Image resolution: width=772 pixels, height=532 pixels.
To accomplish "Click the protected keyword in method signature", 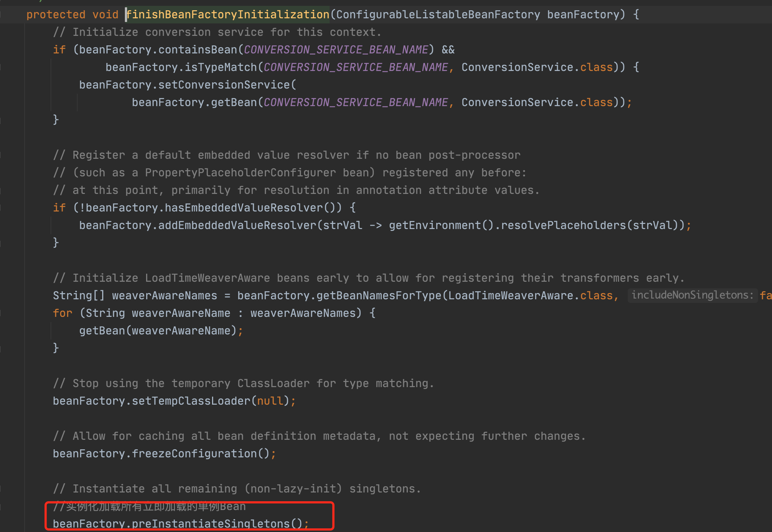I will (x=56, y=15).
